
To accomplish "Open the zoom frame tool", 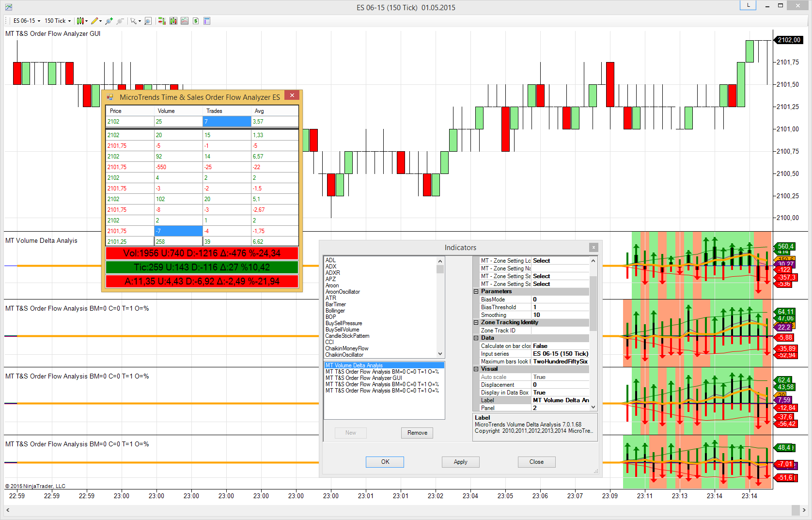I will click(x=148, y=21).
